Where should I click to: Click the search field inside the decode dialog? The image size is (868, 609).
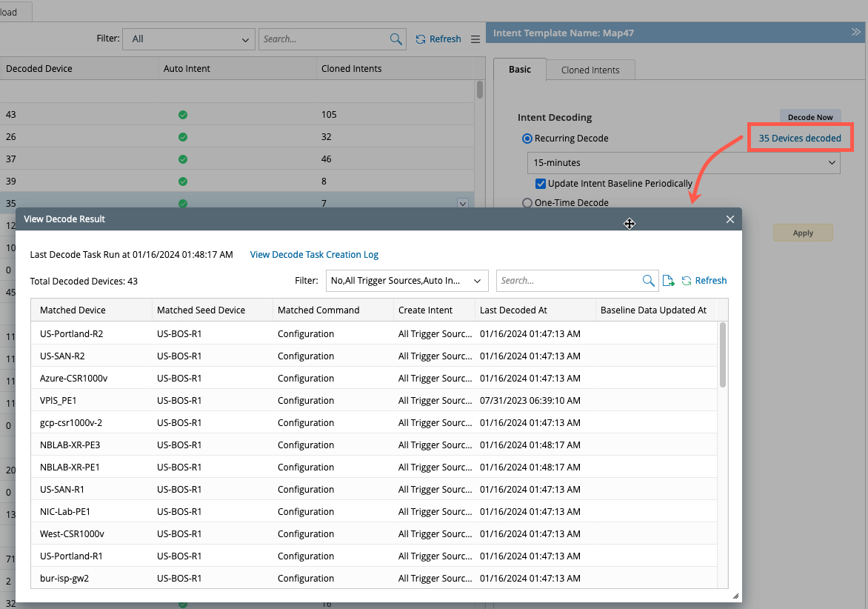(x=567, y=281)
